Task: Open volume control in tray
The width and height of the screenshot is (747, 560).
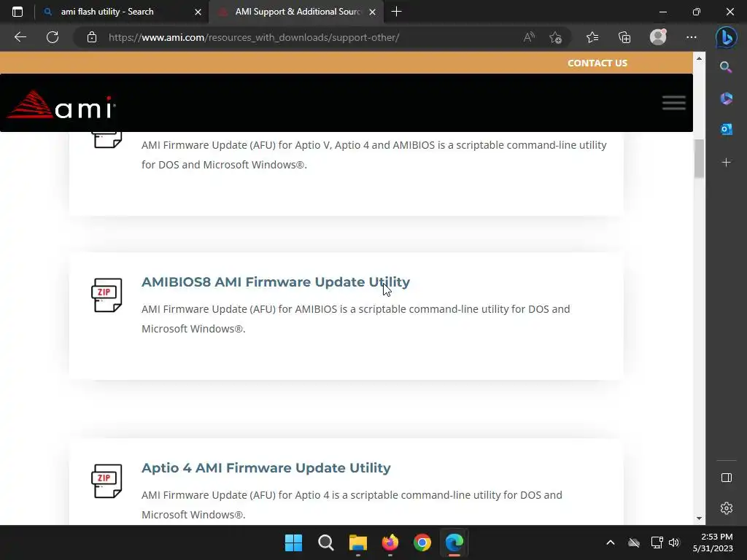Action: point(673,542)
